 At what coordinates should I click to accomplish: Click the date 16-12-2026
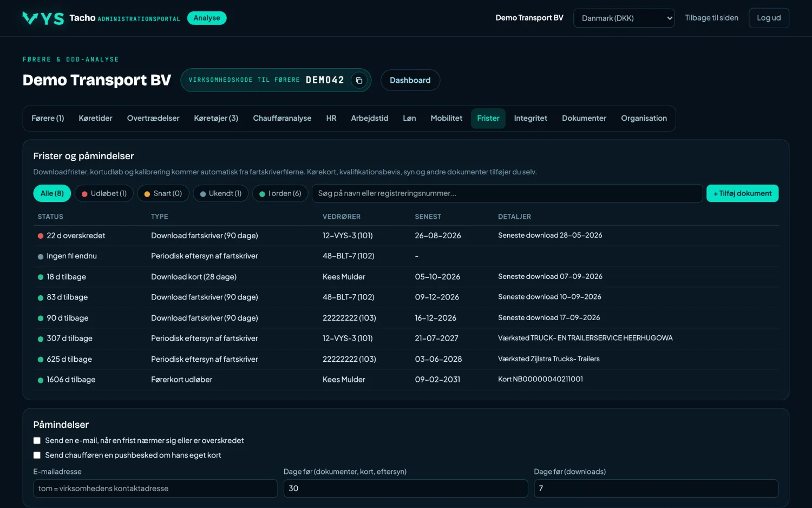pos(436,318)
